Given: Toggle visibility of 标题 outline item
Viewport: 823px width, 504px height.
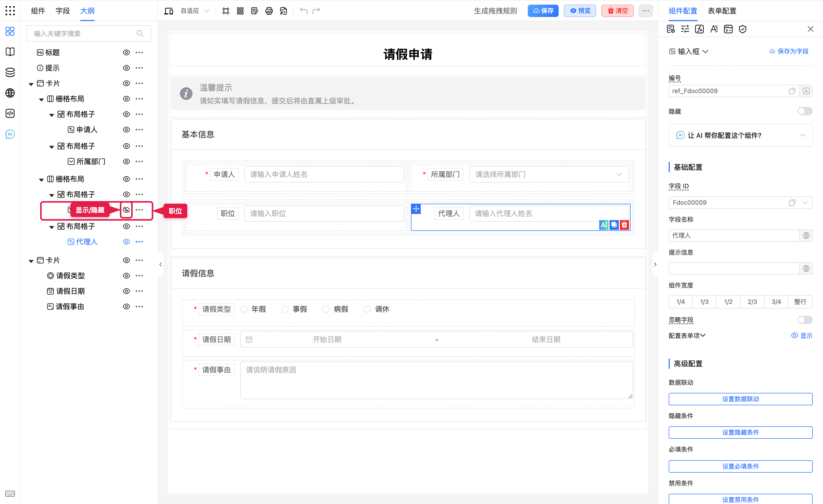Looking at the screenshot, I should coord(126,52).
